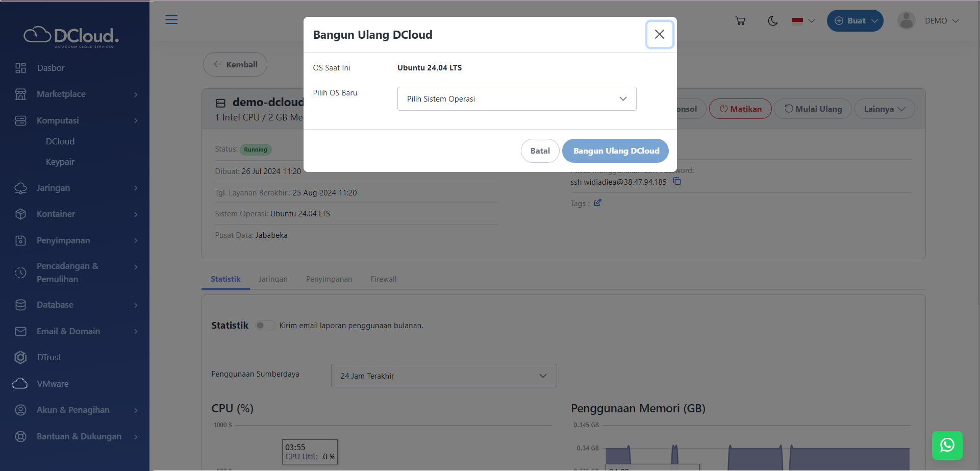This screenshot has width=980, height=471.
Task: Click the shopping cart icon
Action: coord(740,21)
